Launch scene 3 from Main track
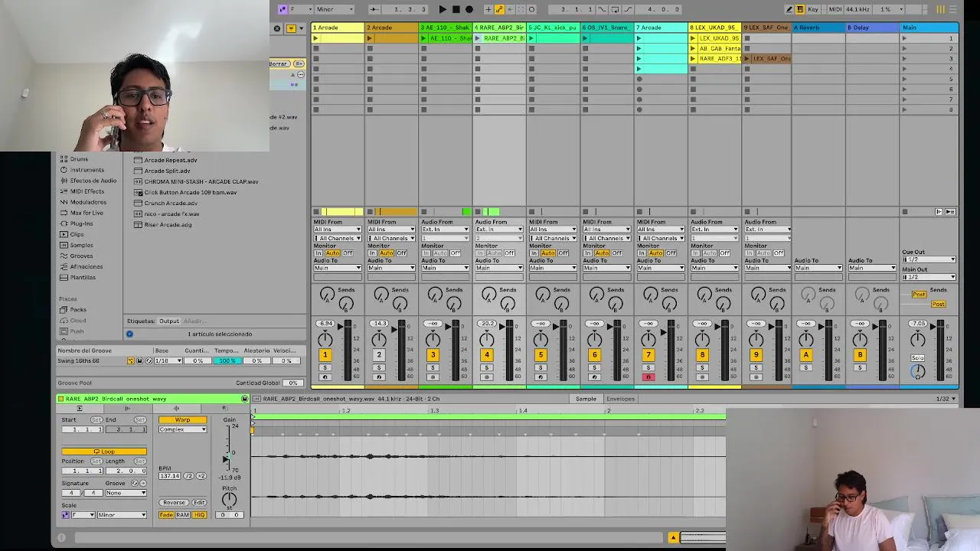This screenshot has width=980, height=551. (904, 59)
